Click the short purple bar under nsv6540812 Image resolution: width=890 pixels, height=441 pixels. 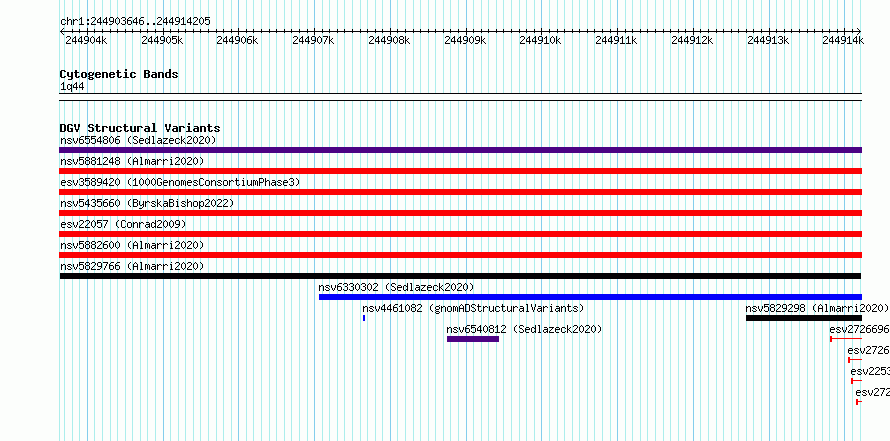click(473, 339)
